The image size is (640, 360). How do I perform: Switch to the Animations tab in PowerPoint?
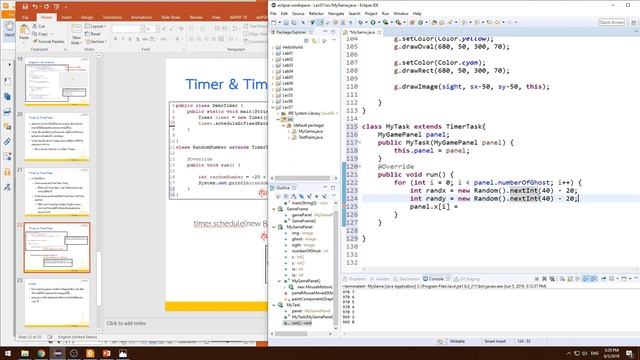141,17
